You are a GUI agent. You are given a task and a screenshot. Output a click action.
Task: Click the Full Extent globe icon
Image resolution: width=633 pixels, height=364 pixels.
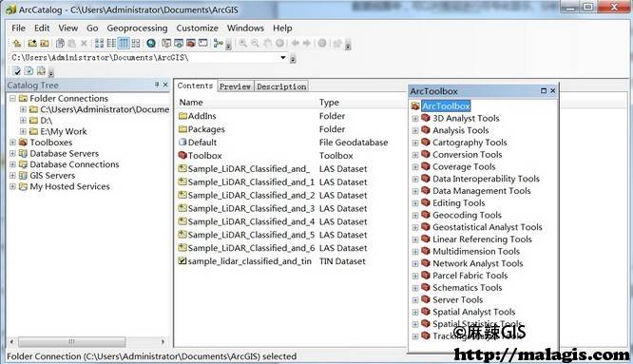tap(279, 43)
